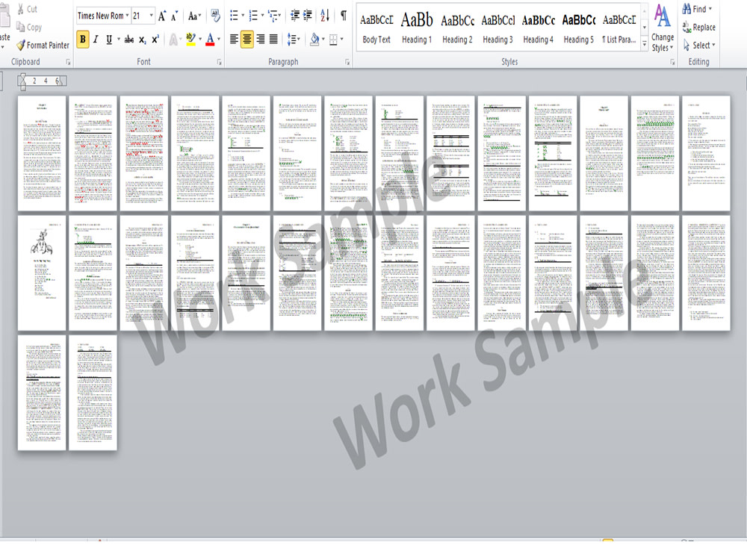Sort the selected text
The height and width of the screenshot is (560, 747).
(325, 16)
